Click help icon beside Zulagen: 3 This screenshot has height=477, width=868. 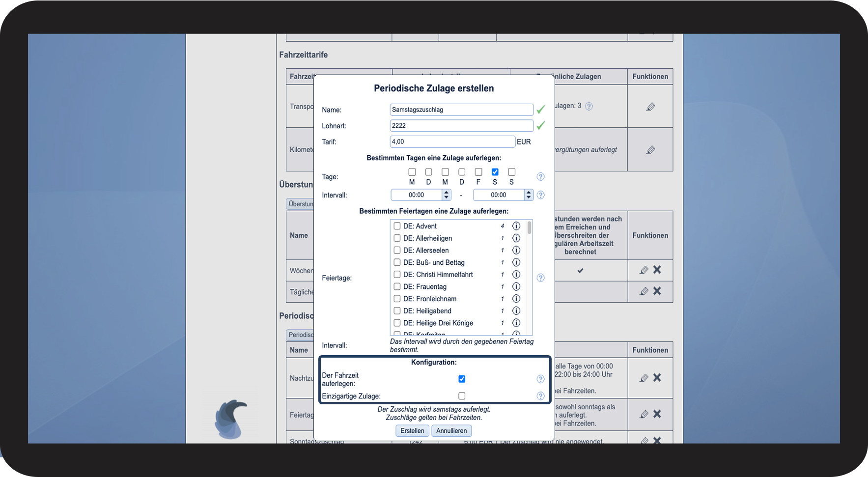pos(589,106)
